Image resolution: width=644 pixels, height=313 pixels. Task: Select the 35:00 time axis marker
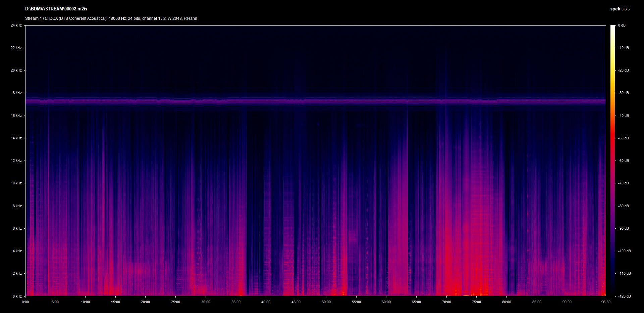[x=236, y=302]
